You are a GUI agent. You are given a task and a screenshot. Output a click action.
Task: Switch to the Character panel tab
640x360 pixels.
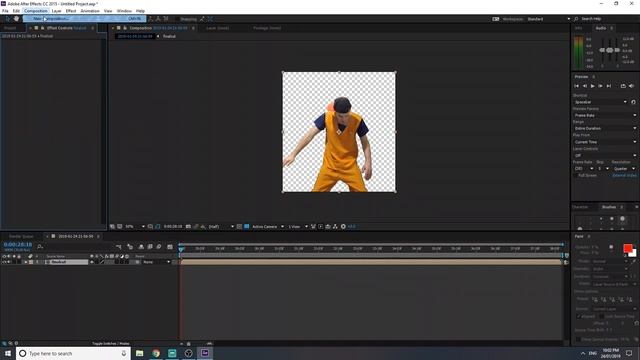coord(580,207)
